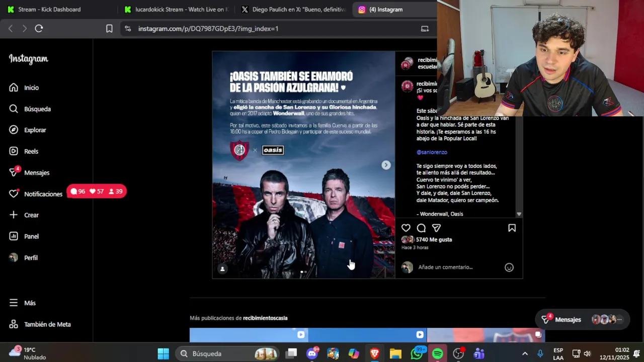This screenshot has height=362, width=644.
Task: Show tagged people icon on photo
Action: (x=222, y=268)
